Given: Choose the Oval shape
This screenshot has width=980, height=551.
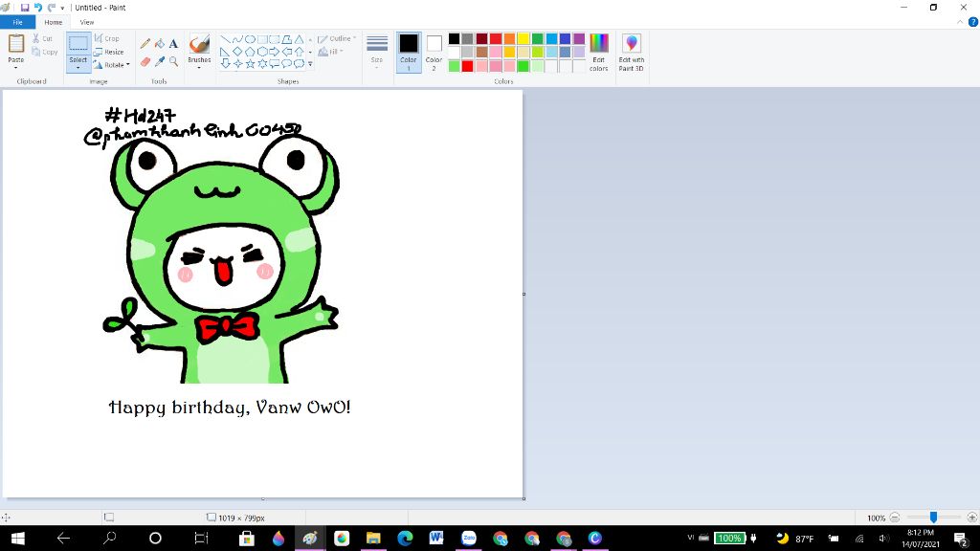Looking at the screenshot, I should click(250, 38).
